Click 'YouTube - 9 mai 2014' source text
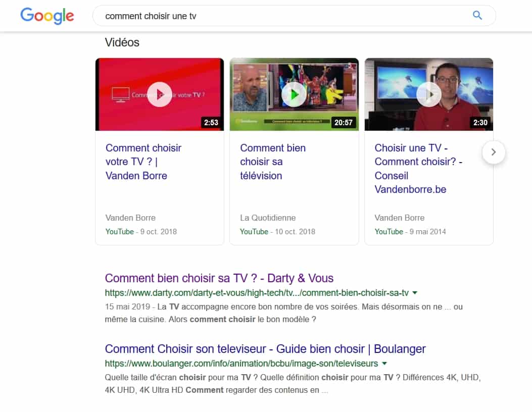The width and height of the screenshot is (532, 412). tap(410, 232)
